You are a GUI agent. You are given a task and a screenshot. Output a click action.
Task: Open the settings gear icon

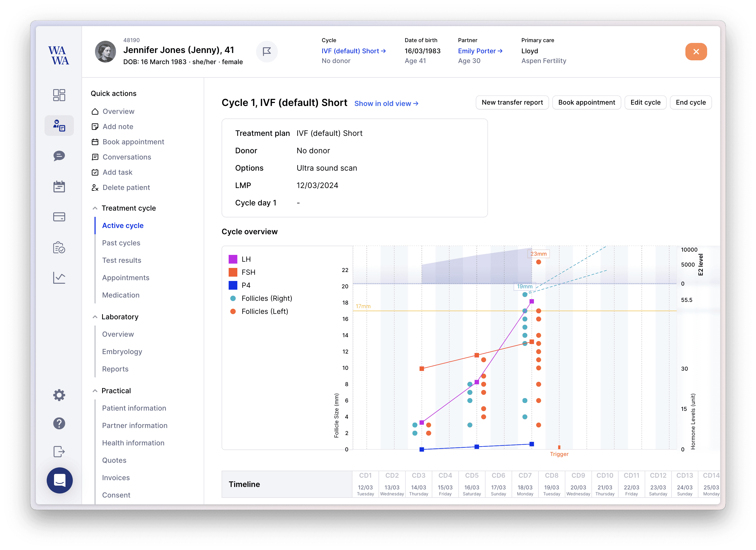coord(59,395)
